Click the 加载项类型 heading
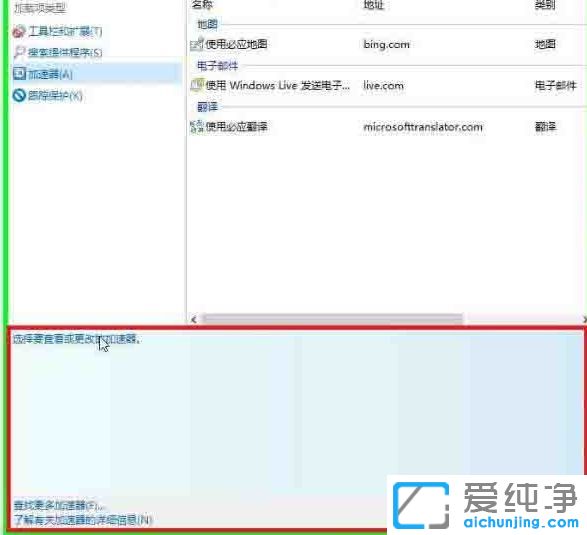The width and height of the screenshot is (587, 535). tap(40, 8)
